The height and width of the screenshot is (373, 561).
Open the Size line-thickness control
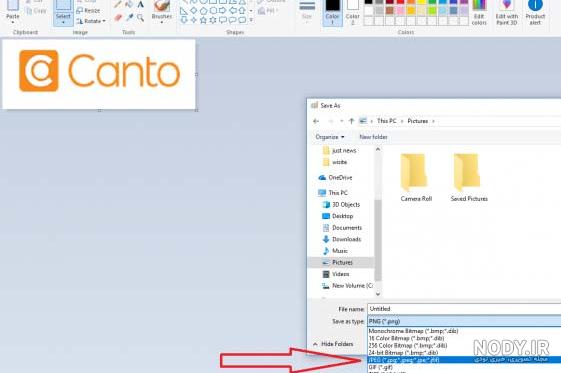307,12
